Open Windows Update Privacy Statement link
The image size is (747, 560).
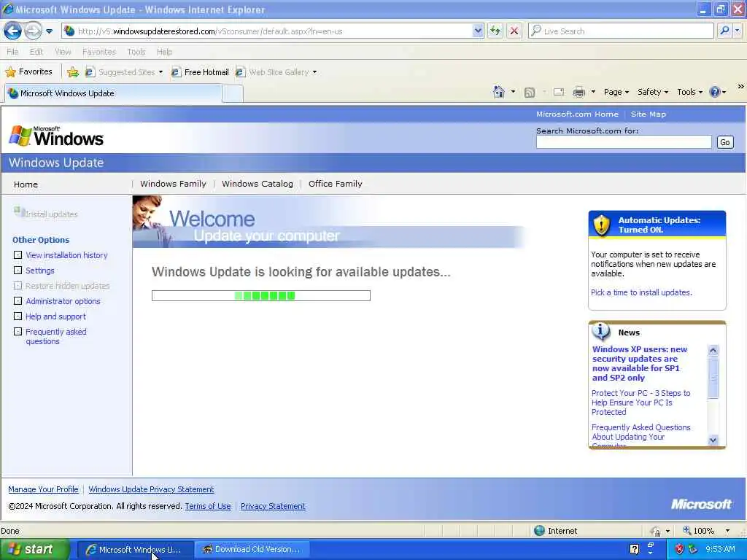[151, 489]
